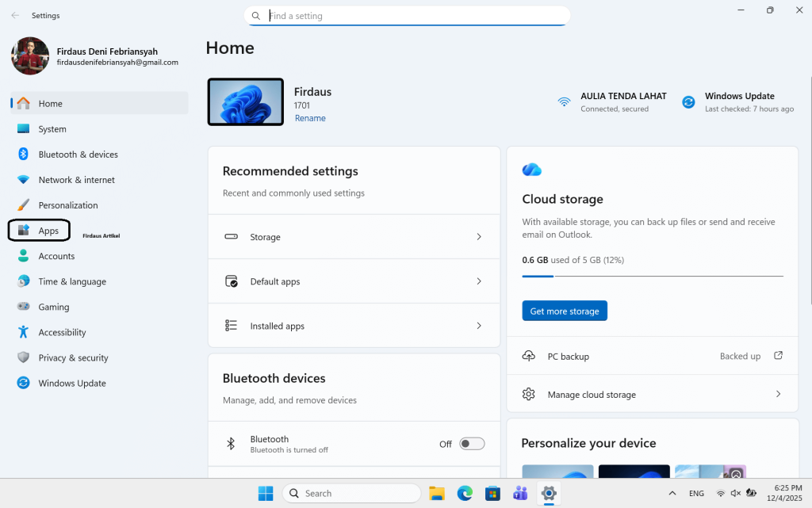Screen dimensions: 812x508
Task: Click the System monitor icon
Action: click(23, 128)
